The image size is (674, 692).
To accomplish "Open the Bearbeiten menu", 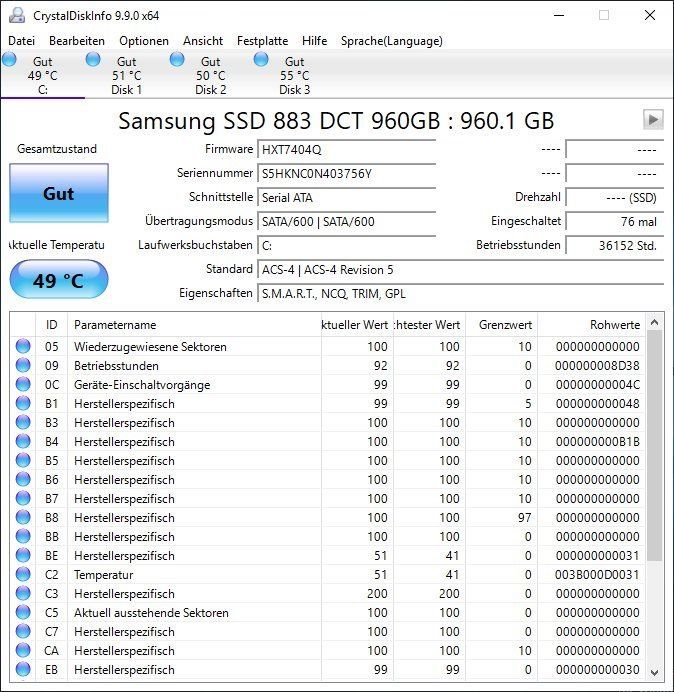I will [77, 41].
